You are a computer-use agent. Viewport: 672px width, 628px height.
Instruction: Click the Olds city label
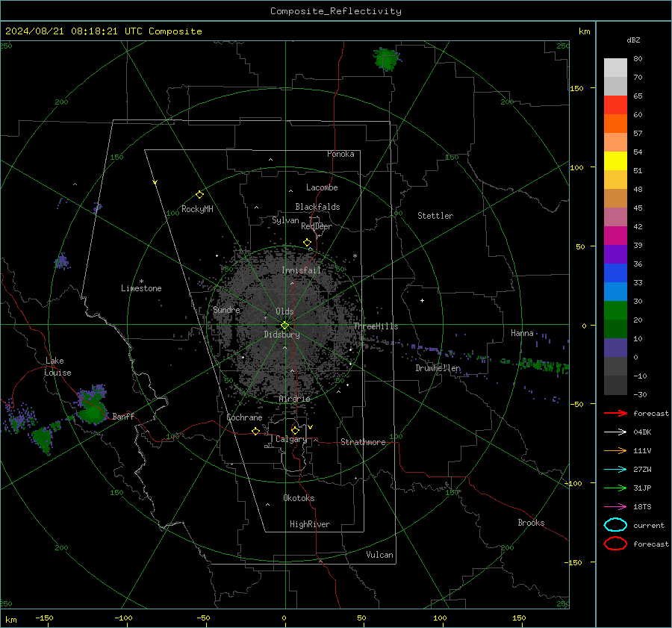click(284, 311)
